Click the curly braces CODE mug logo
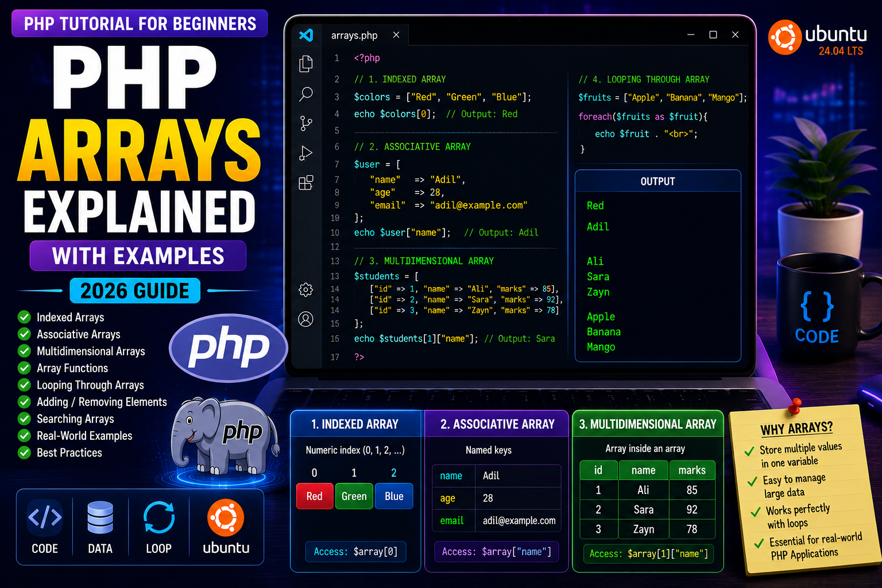The height and width of the screenshot is (588, 882). pyautogui.click(x=817, y=317)
